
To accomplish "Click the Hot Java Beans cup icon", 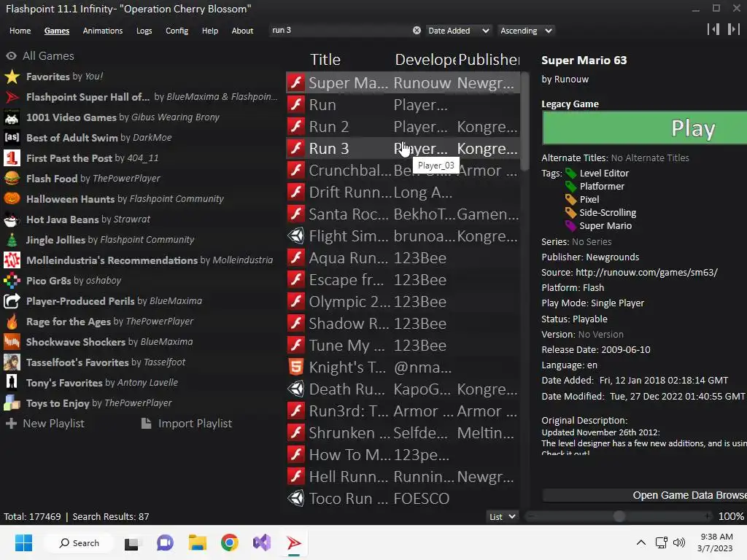I will coord(12,219).
